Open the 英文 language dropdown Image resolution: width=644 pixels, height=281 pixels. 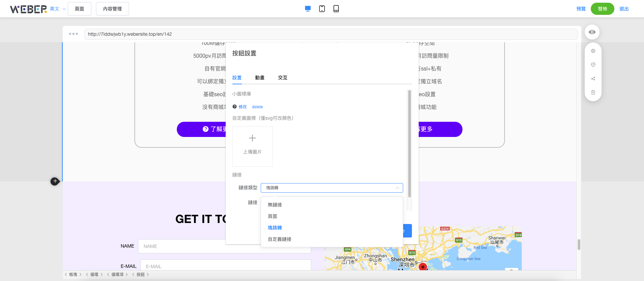click(x=58, y=9)
